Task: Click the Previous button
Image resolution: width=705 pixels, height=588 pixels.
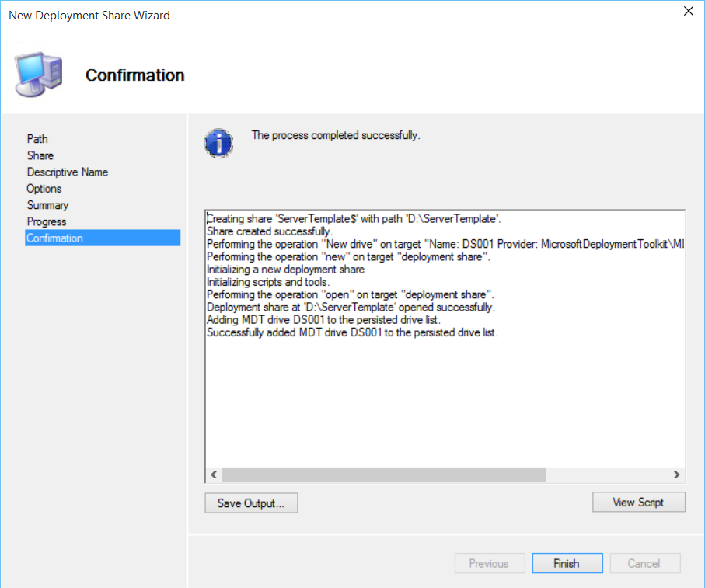Action: tap(489, 564)
